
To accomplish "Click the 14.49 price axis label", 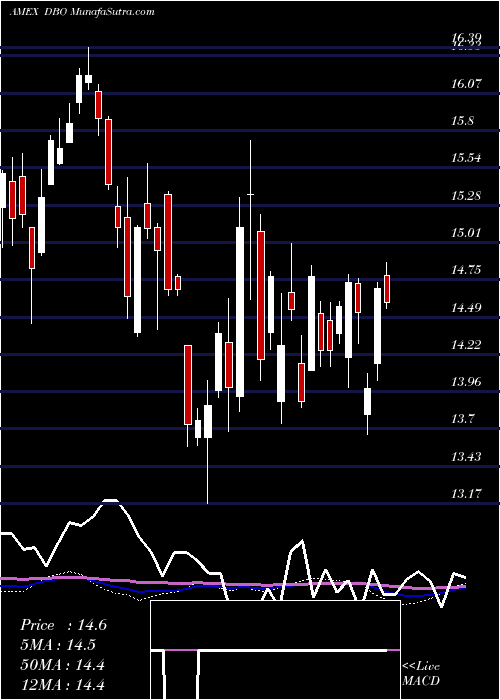I will [x=467, y=308].
